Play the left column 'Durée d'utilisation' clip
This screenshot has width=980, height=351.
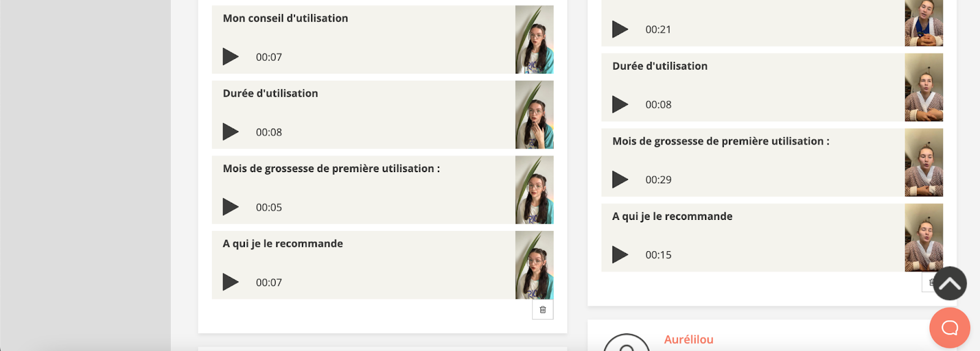pos(230,132)
